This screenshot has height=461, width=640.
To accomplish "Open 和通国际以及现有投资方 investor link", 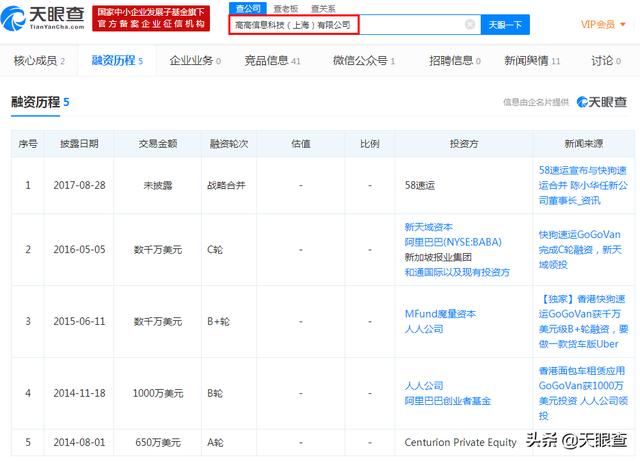I will 457,272.
